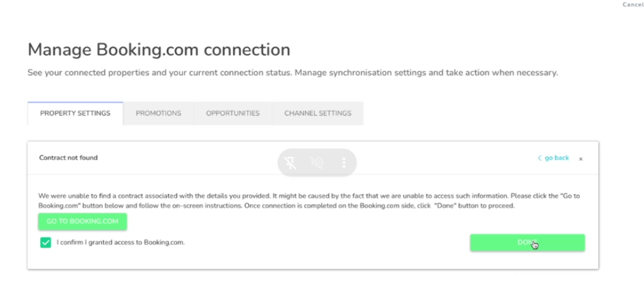This screenshot has width=644, height=299.
Task: Click the 'Manage Booking.com connection' heading
Action: (159, 49)
